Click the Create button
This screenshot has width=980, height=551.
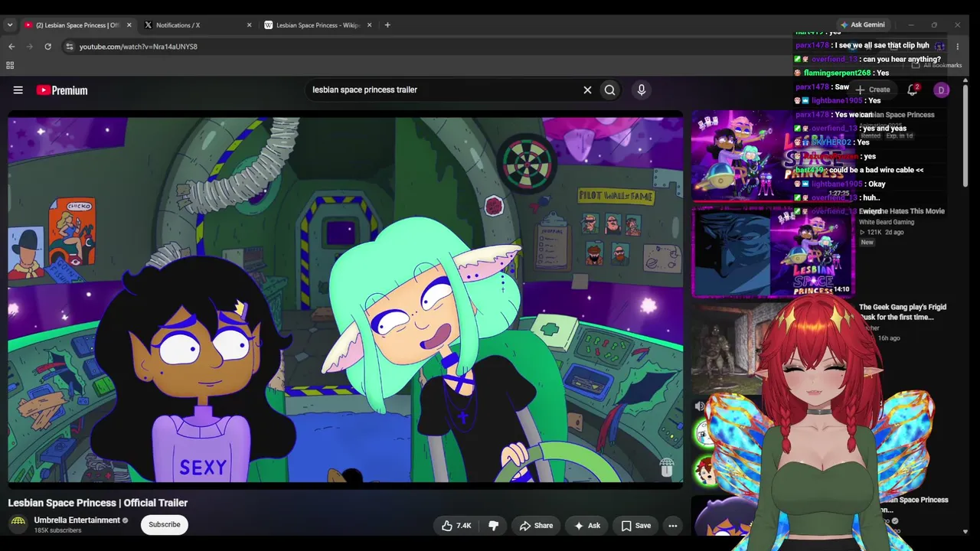click(872, 90)
